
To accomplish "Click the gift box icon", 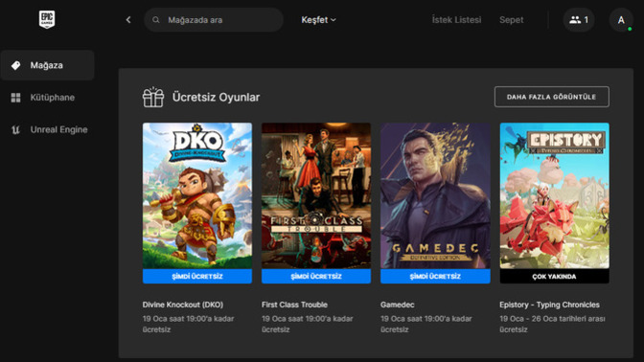I will (153, 98).
